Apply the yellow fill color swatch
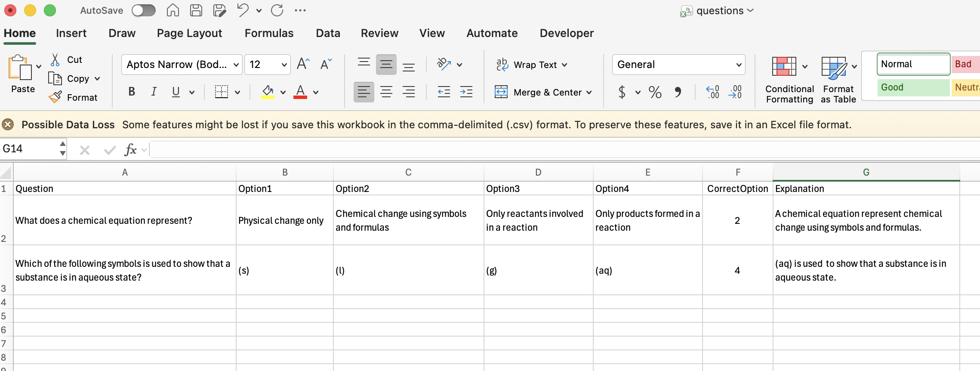The image size is (980, 371). [x=268, y=92]
